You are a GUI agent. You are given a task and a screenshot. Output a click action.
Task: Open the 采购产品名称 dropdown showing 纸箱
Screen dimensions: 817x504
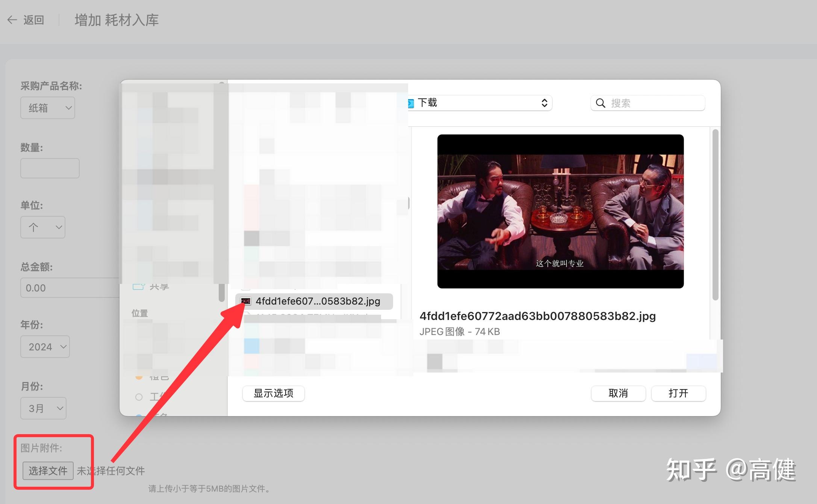coord(47,107)
